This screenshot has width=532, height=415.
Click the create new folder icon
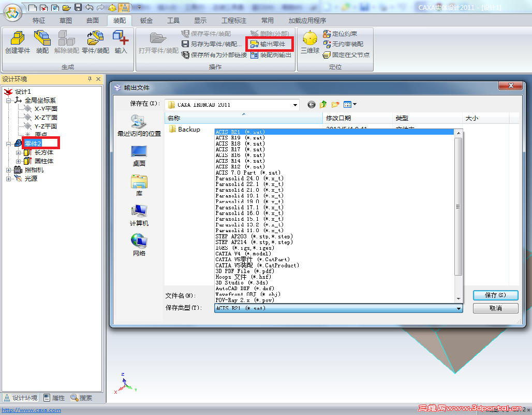[x=335, y=105]
